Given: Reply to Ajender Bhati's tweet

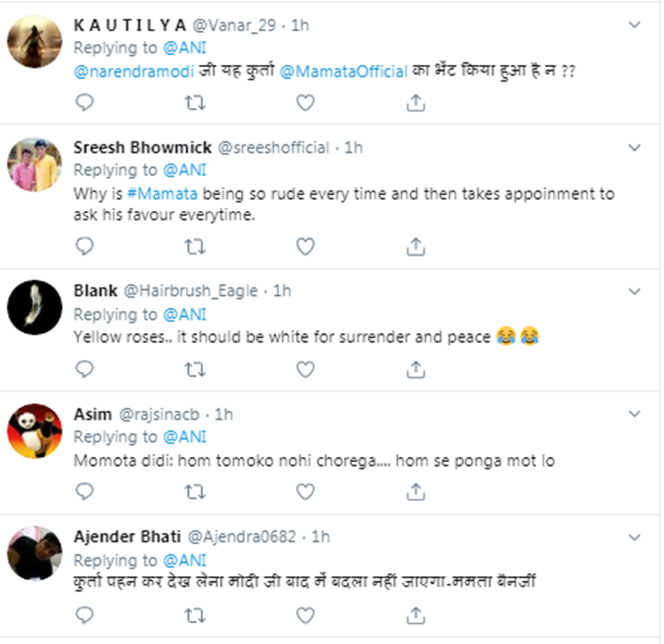Looking at the screenshot, I should (85, 617).
